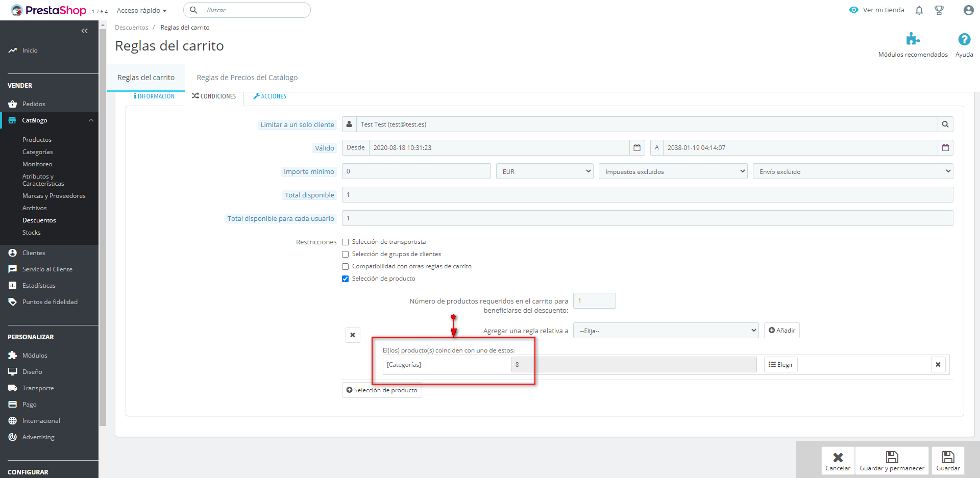Click the Desde date field
Viewport: 980px width, 478px height.
tap(499, 148)
